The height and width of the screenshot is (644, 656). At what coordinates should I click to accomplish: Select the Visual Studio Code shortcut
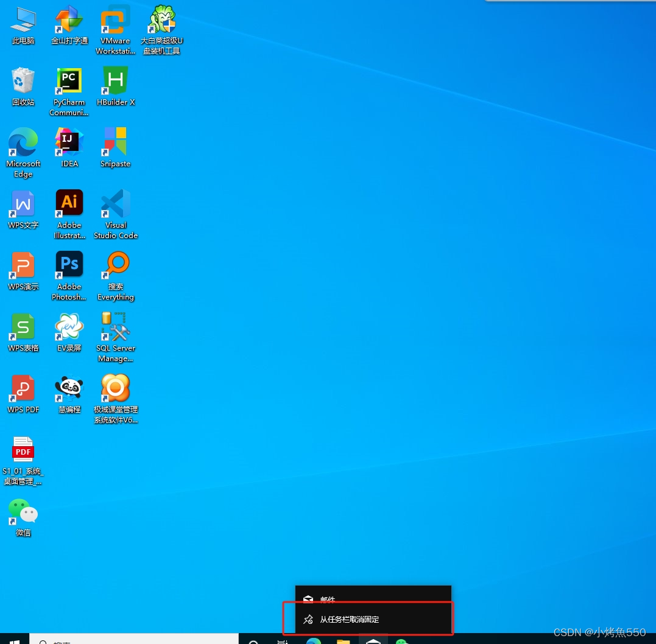[116, 214]
